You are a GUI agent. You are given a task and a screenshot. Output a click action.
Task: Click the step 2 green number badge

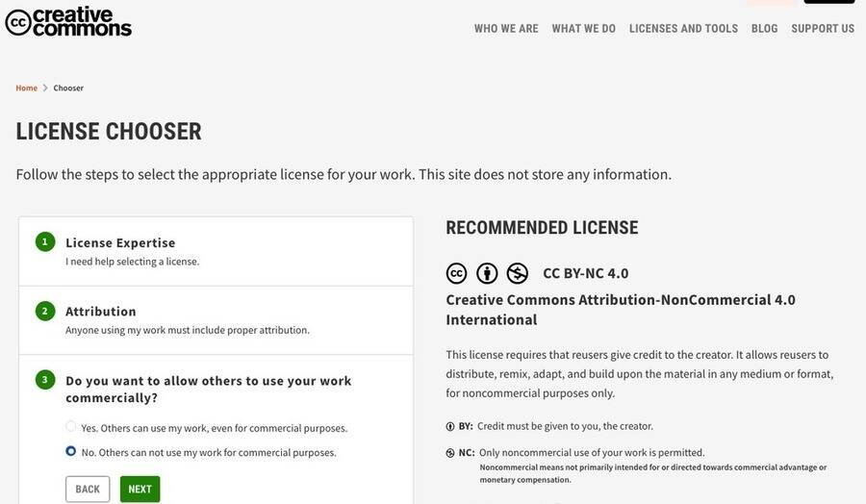(44, 311)
